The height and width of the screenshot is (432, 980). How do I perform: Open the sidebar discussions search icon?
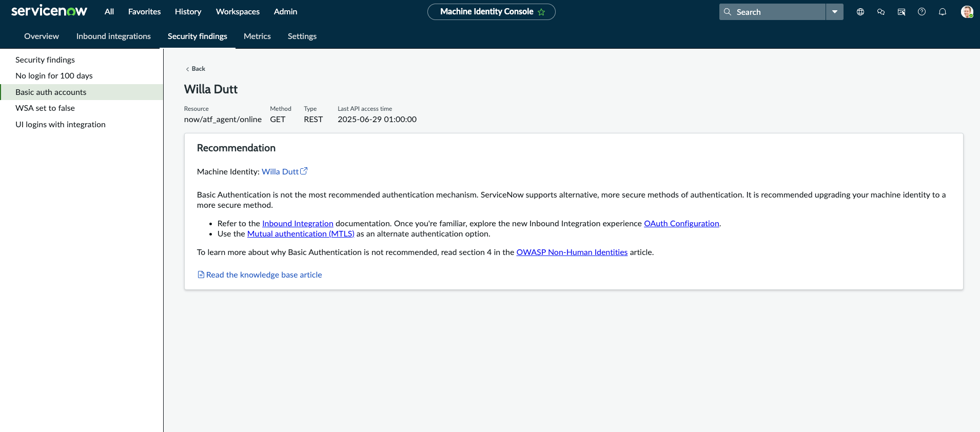click(x=901, y=12)
